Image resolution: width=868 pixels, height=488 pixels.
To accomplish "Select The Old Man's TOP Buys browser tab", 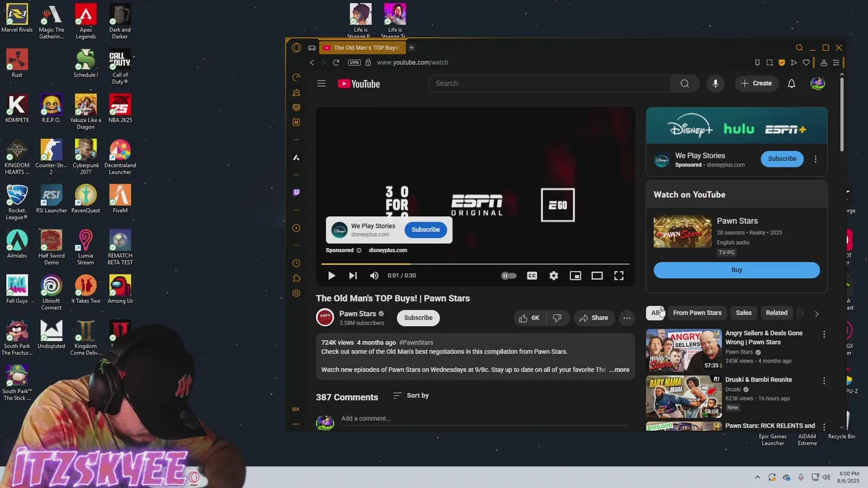I will click(x=363, y=47).
